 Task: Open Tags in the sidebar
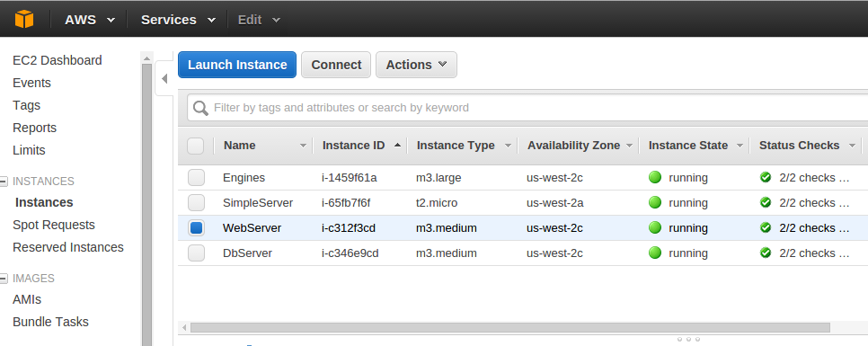[27, 105]
